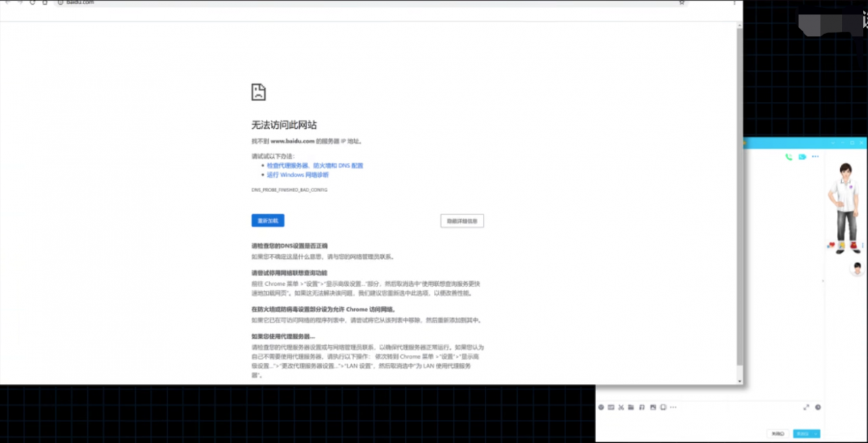Click the blue 重新加载 reload button

(267, 220)
